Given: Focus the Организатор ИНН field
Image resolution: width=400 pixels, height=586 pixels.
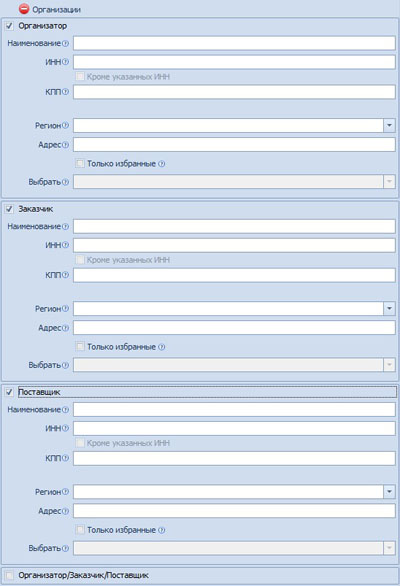Looking at the screenshot, I should click(234, 62).
